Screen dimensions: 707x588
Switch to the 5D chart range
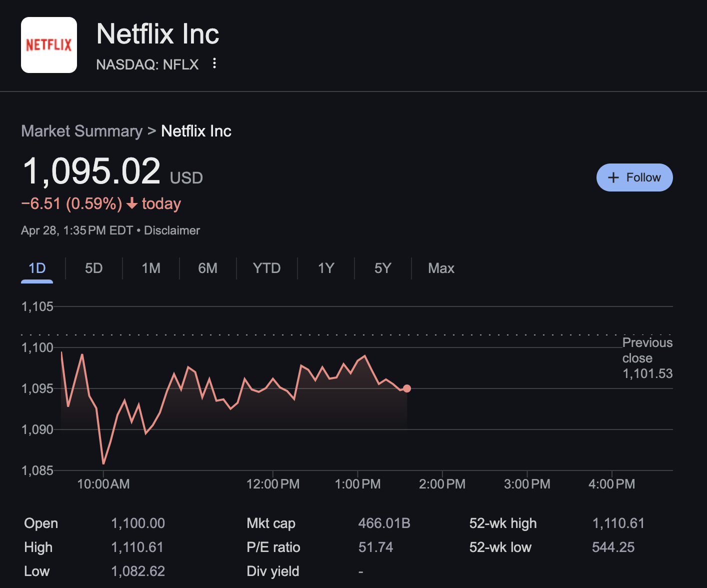[x=94, y=268]
